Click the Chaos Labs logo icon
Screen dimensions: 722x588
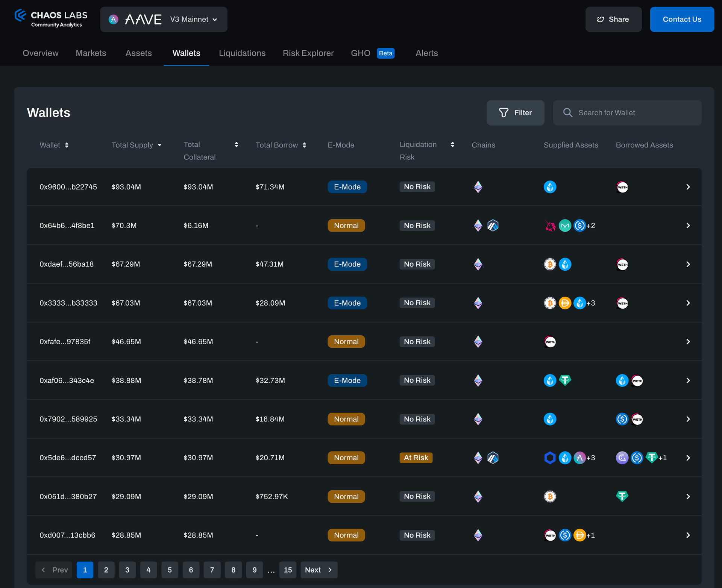[x=20, y=15]
